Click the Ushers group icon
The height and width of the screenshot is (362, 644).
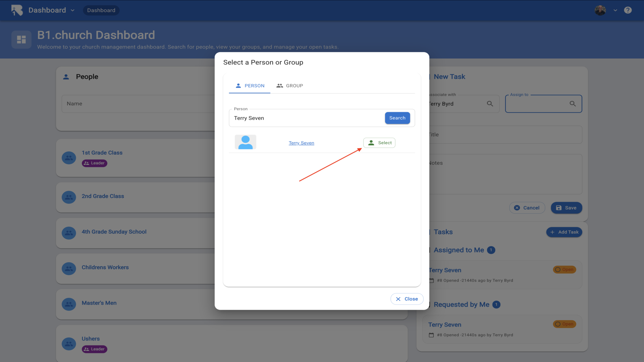[69, 344]
